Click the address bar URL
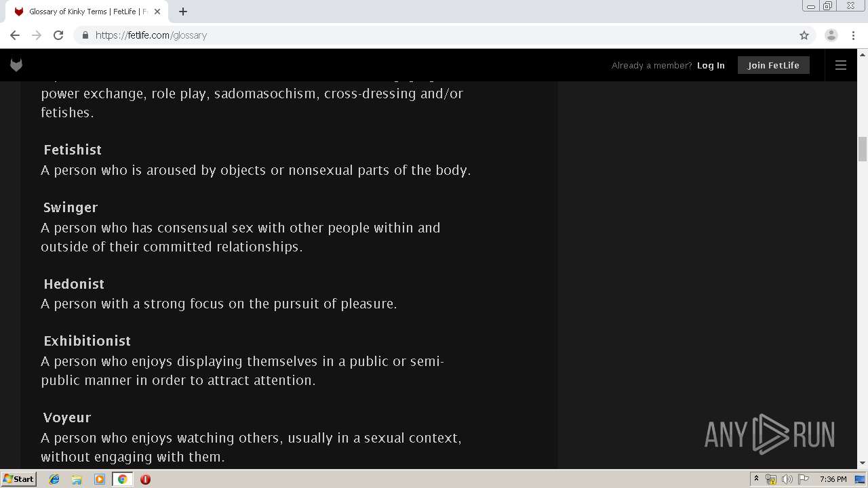This screenshot has height=488, width=868. click(151, 35)
